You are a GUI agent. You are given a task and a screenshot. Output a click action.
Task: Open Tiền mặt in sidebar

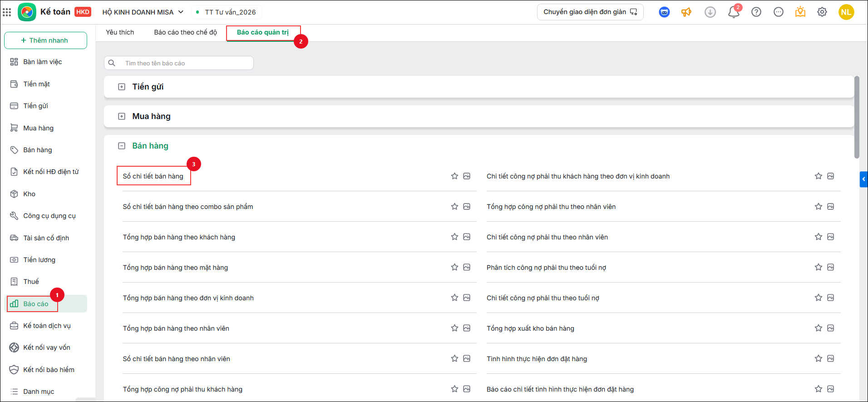pyautogui.click(x=45, y=84)
